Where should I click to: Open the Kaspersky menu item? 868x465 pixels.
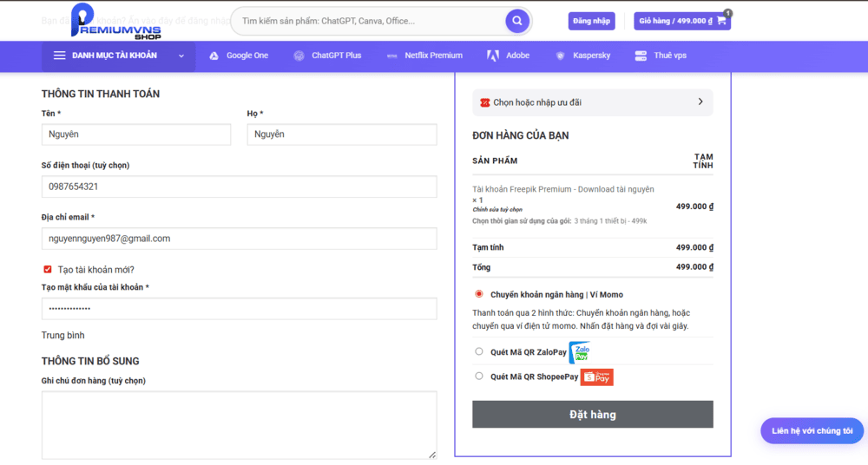(583, 56)
